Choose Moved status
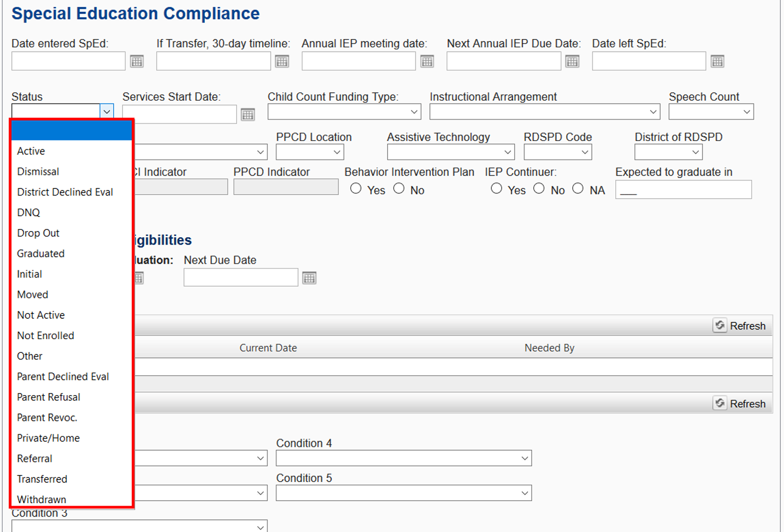This screenshot has height=532, width=784. [72, 295]
